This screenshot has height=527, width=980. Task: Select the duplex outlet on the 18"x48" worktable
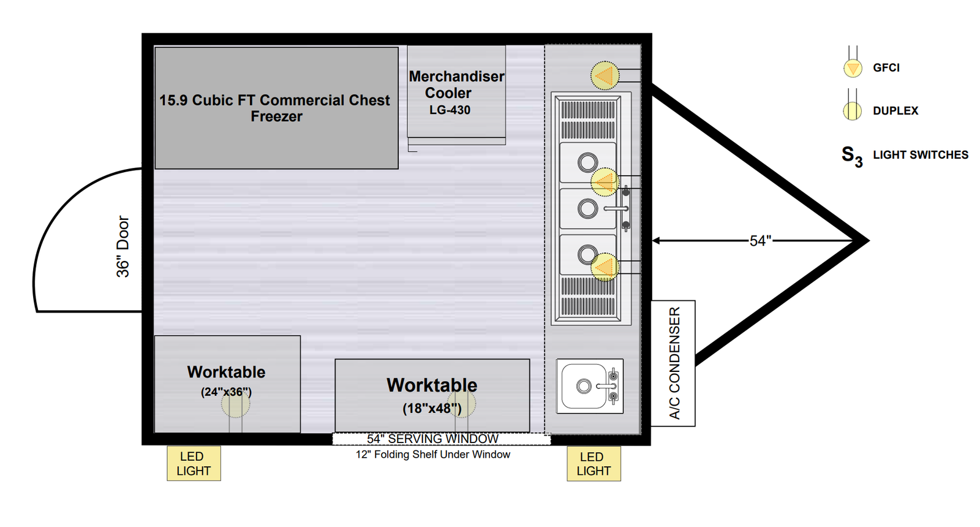click(461, 404)
